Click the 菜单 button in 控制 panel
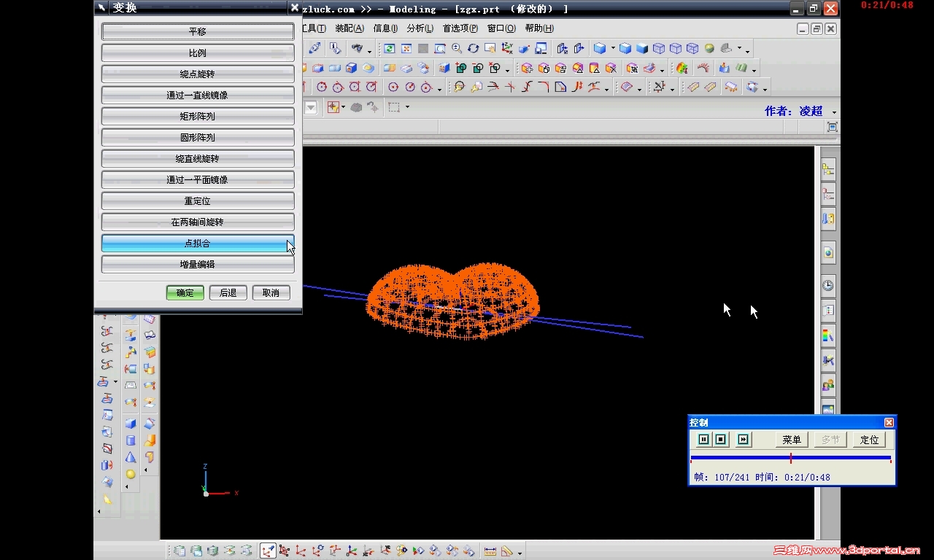The width and height of the screenshot is (934, 560). point(792,440)
